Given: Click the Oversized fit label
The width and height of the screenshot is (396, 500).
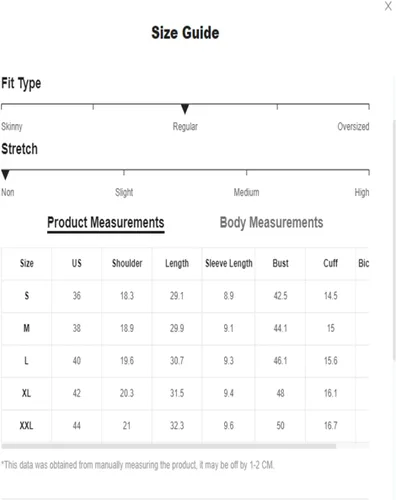Looking at the screenshot, I should coord(353,127).
